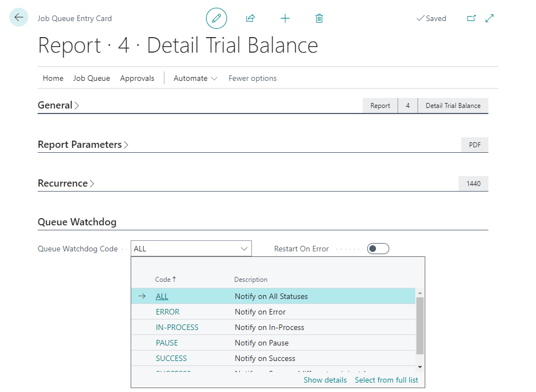Click the share icon in the toolbar
The image size is (536, 392).
[250, 18]
